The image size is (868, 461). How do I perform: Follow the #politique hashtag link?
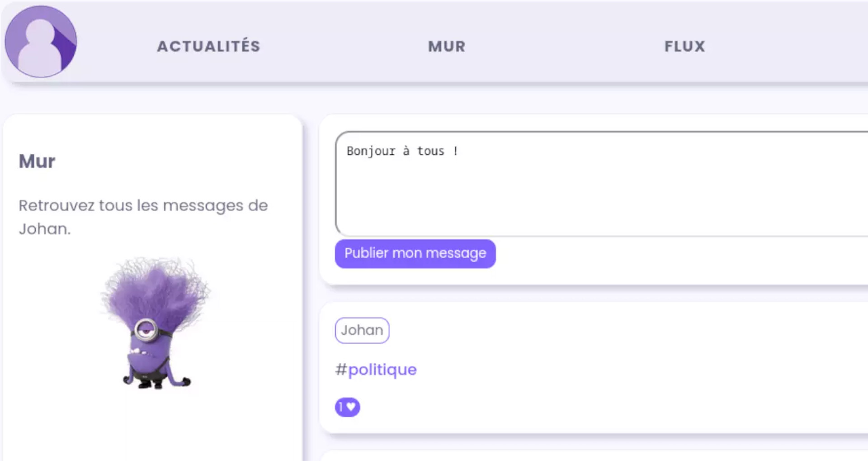point(382,370)
